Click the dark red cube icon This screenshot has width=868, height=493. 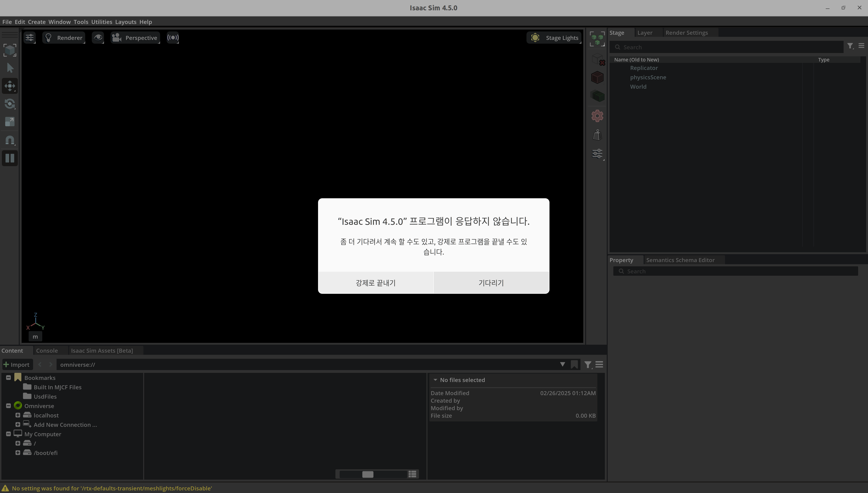coord(597,77)
